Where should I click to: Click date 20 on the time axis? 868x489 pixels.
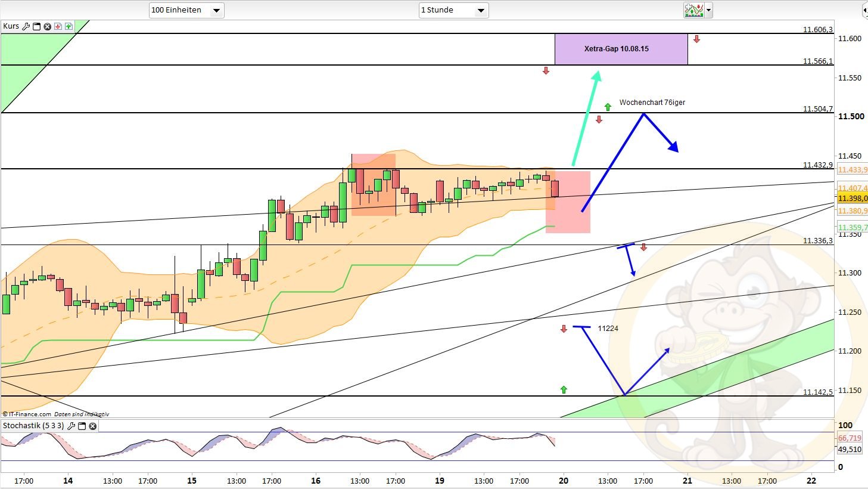(564, 481)
